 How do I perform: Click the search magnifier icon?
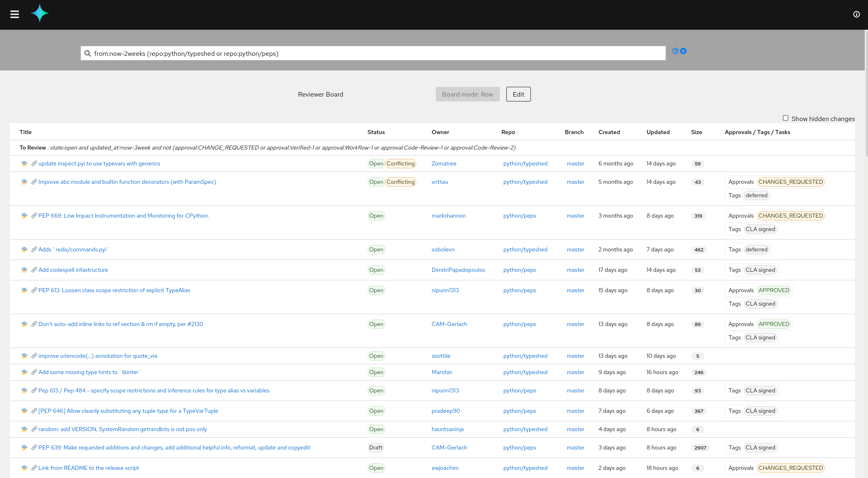pyautogui.click(x=88, y=53)
